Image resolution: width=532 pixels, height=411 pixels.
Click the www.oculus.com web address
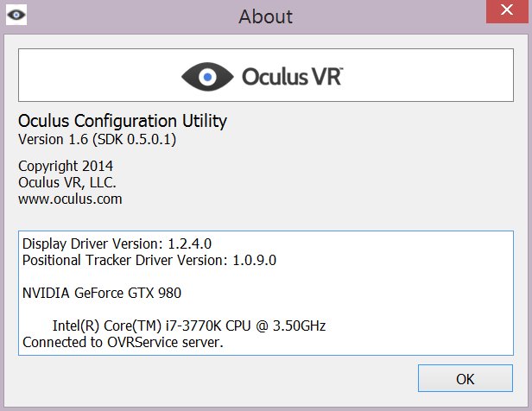point(70,199)
